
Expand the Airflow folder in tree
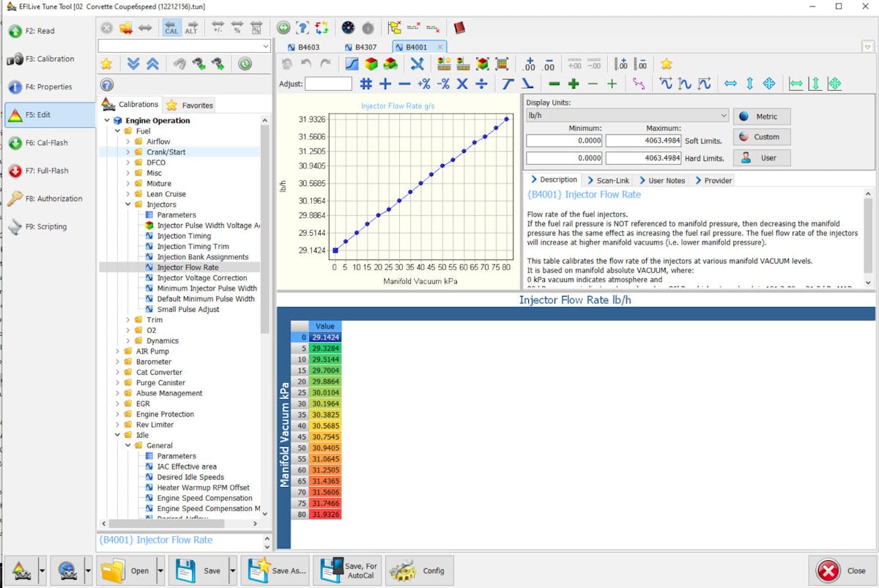click(x=128, y=141)
